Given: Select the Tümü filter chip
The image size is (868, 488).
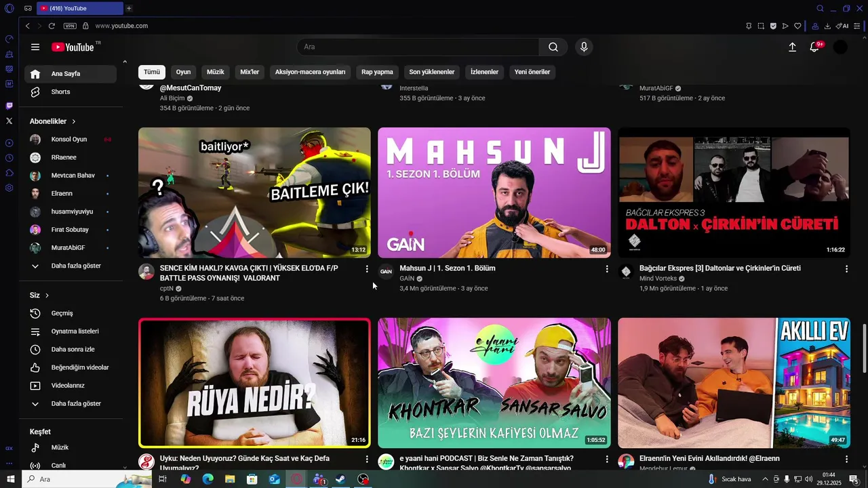Looking at the screenshot, I should pyautogui.click(x=152, y=72).
